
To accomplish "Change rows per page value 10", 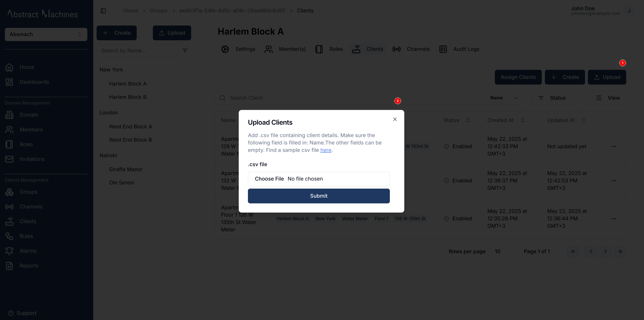I will point(498,252).
